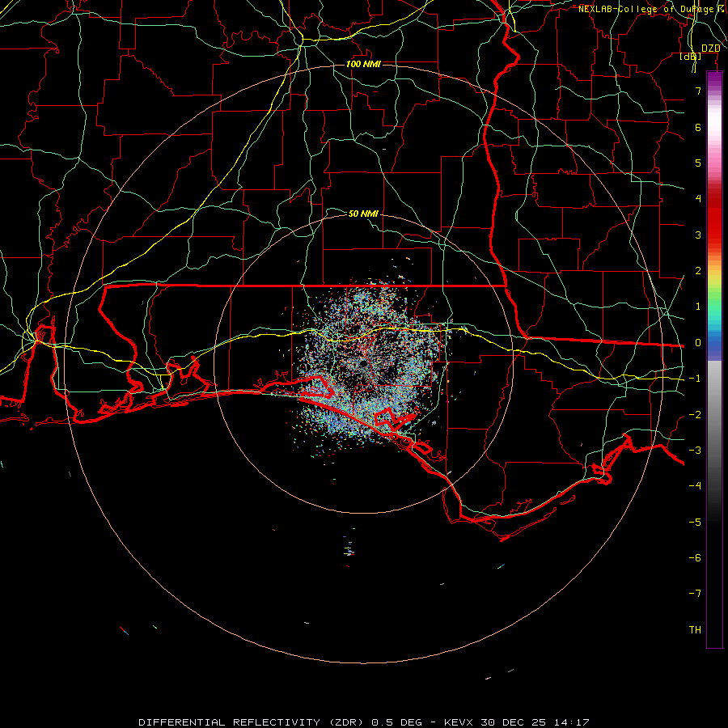This screenshot has width=728, height=728.
Task: Click the scale value -1
Action: click(x=695, y=379)
